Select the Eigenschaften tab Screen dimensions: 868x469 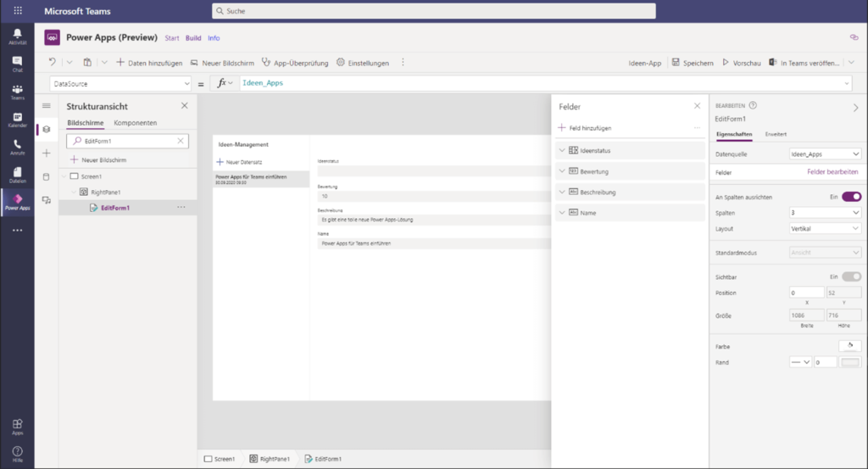click(x=734, y=134)
